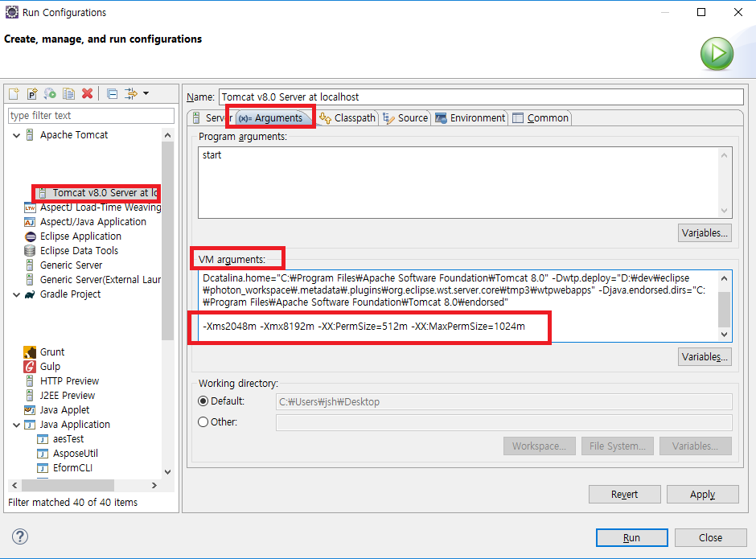
Task: Delete selected launch configuration with red X
Action: pos(88,93)
